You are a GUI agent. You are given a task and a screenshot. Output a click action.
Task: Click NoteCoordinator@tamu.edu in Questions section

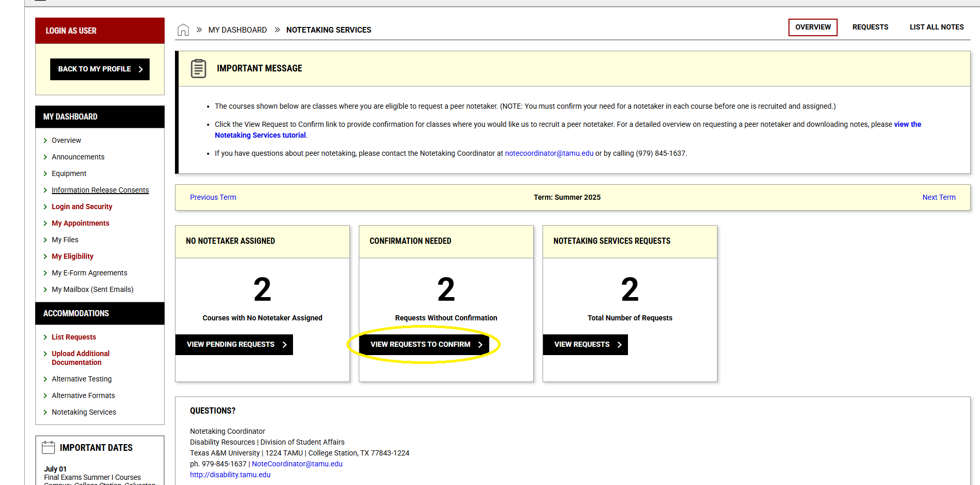(297, 464)
